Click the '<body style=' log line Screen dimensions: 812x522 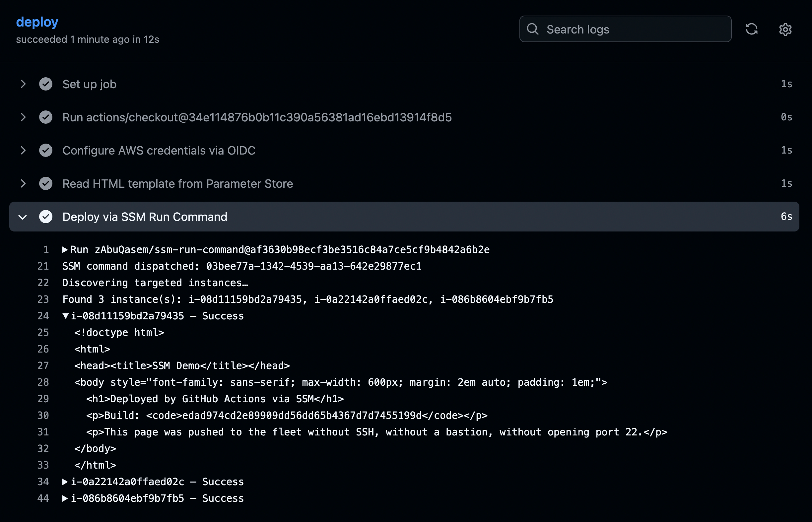point(341,383)
